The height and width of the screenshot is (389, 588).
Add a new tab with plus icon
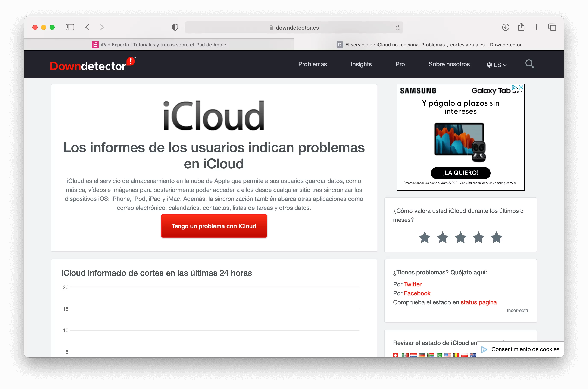coord(537,27)
